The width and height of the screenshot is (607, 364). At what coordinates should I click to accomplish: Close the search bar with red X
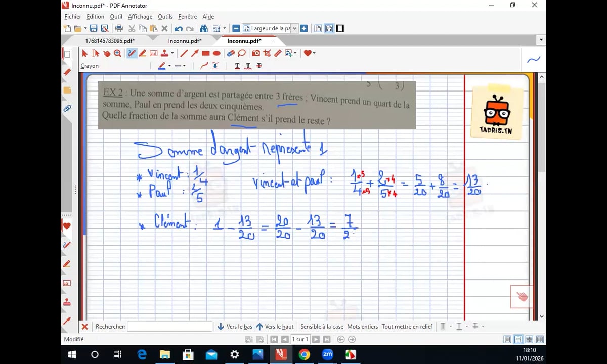point(85,327)
